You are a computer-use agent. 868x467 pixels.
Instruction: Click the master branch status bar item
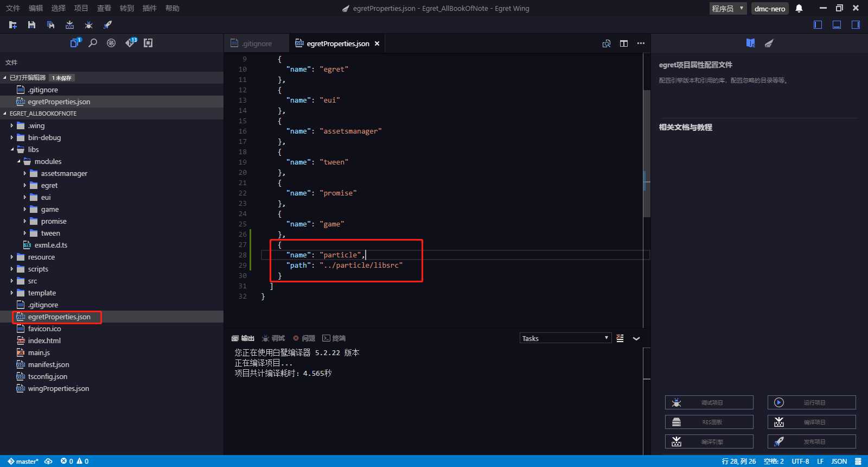coord(23,461)
